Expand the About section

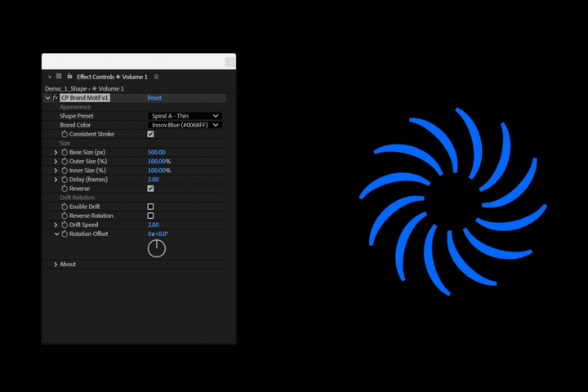[x=56, y=265]
